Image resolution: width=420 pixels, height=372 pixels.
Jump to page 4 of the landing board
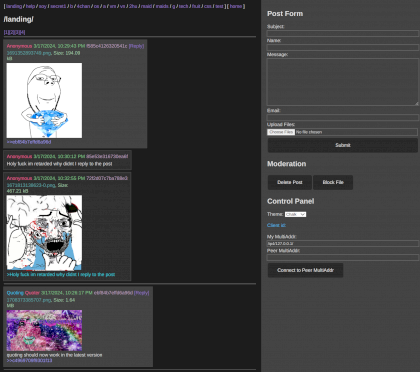coord(22,32)
